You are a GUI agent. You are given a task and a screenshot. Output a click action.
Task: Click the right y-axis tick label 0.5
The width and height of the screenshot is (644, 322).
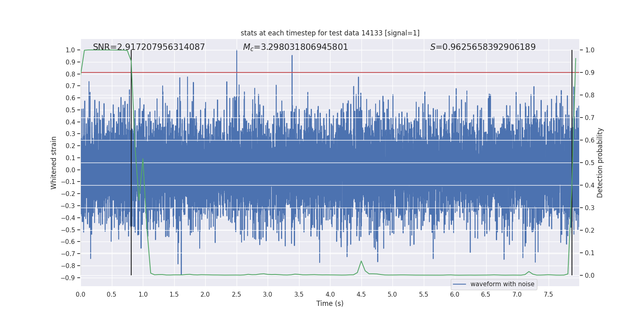tap(589, 163)
